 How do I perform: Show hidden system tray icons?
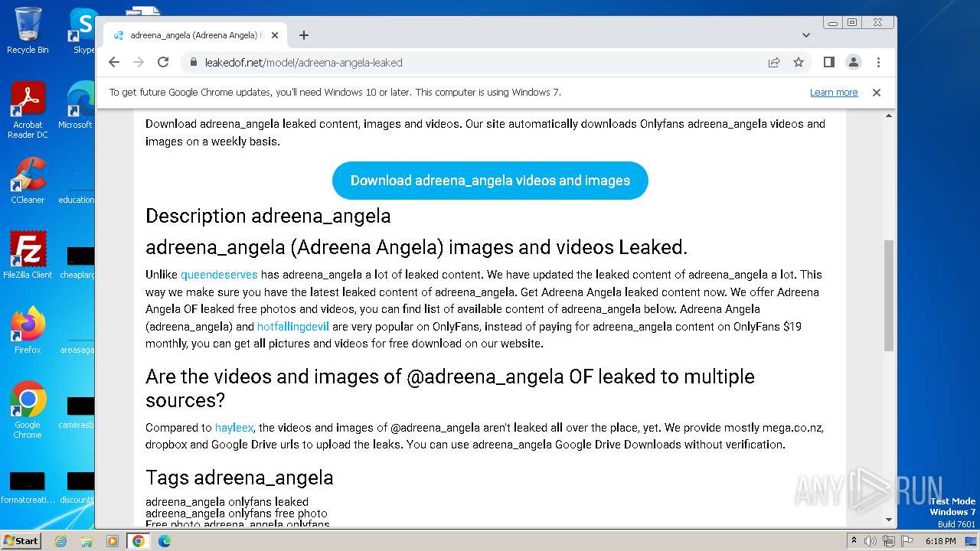[854, 540]
